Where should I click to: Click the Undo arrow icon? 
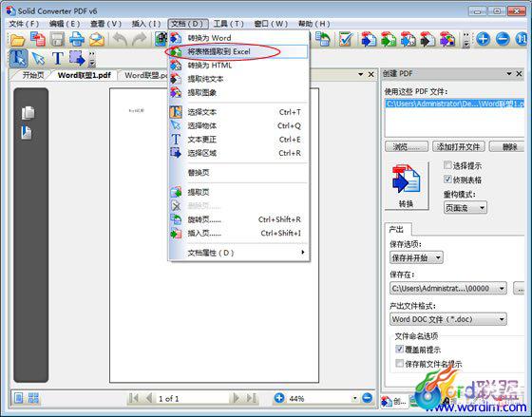point(120,39)
